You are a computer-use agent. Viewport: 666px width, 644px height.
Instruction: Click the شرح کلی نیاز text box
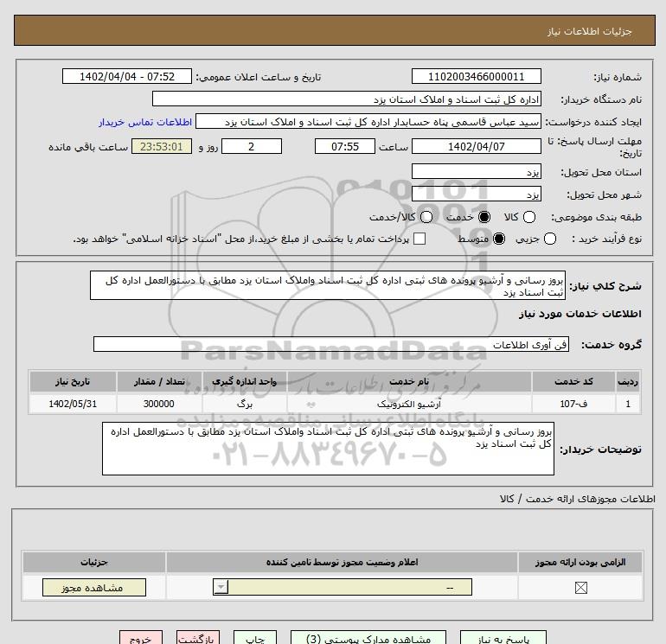coord(328,286)
